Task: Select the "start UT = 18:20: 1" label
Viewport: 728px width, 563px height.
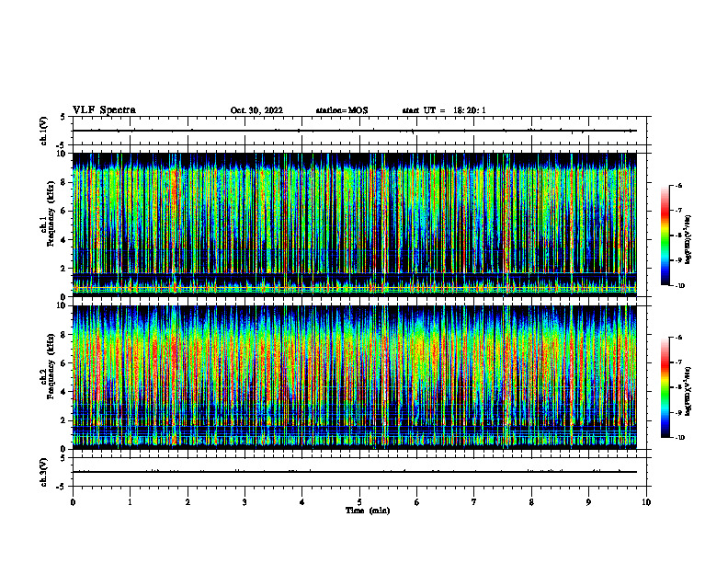Action: [444, 110]
